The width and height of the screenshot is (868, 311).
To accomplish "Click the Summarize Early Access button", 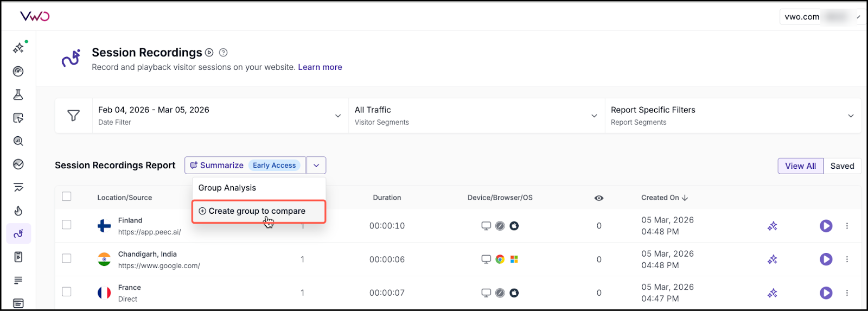I will click(x=245, y=166).
